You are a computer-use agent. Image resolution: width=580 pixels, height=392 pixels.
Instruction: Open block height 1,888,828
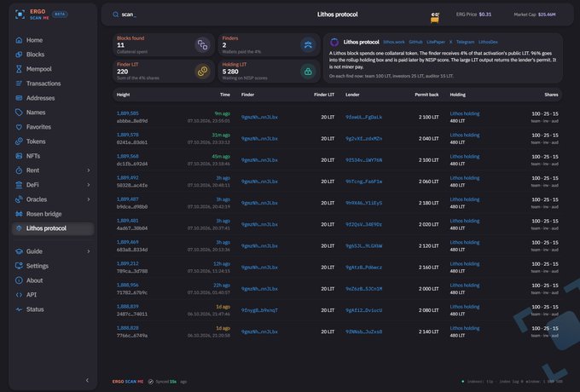(128, 328)
